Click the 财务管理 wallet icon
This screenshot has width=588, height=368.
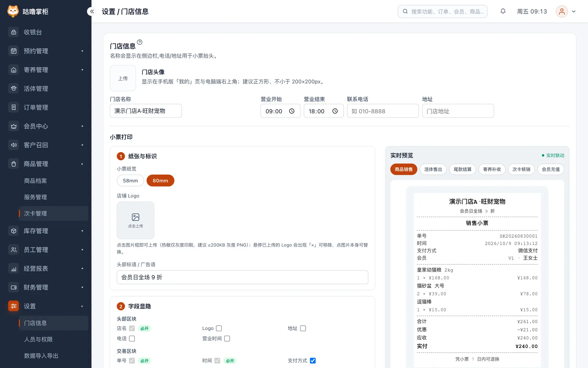[14, 287]
